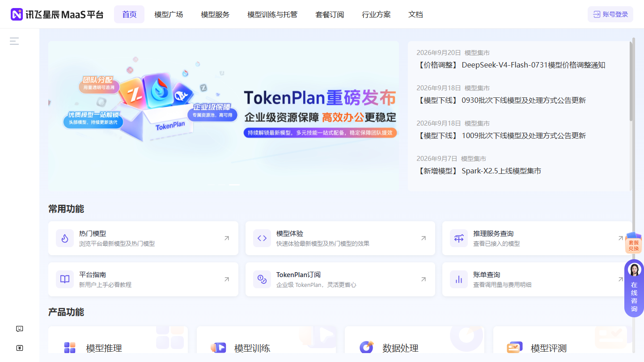The image size is (644, 362).
Task: Open the feedback icon in left sidebar
Action: [20, 329]
